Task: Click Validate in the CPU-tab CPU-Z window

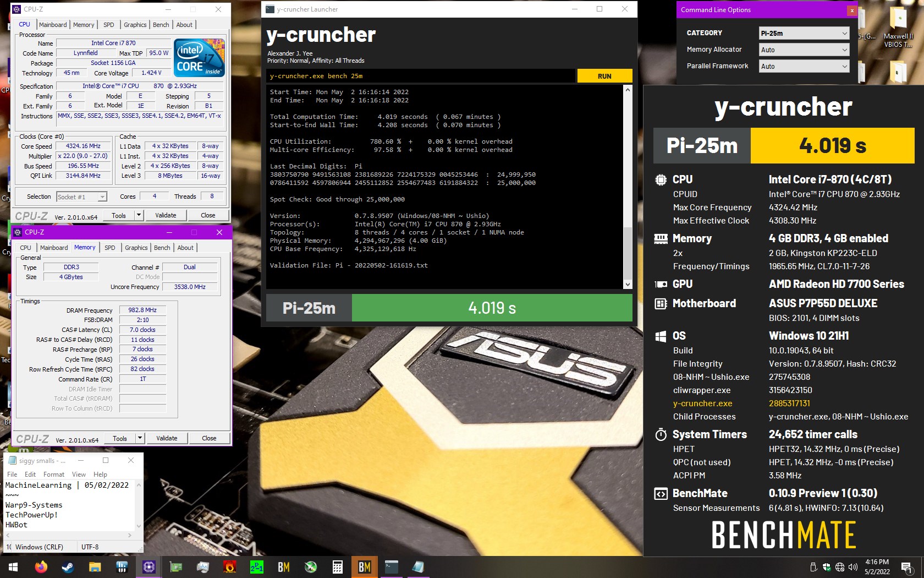Action: pos(166,215)
